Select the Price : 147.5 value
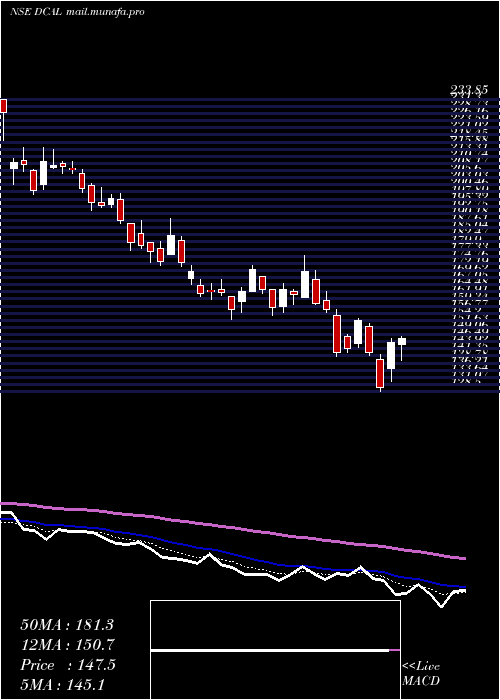The image size is (500, 700). pyautogui.click(x=68, y=665)
